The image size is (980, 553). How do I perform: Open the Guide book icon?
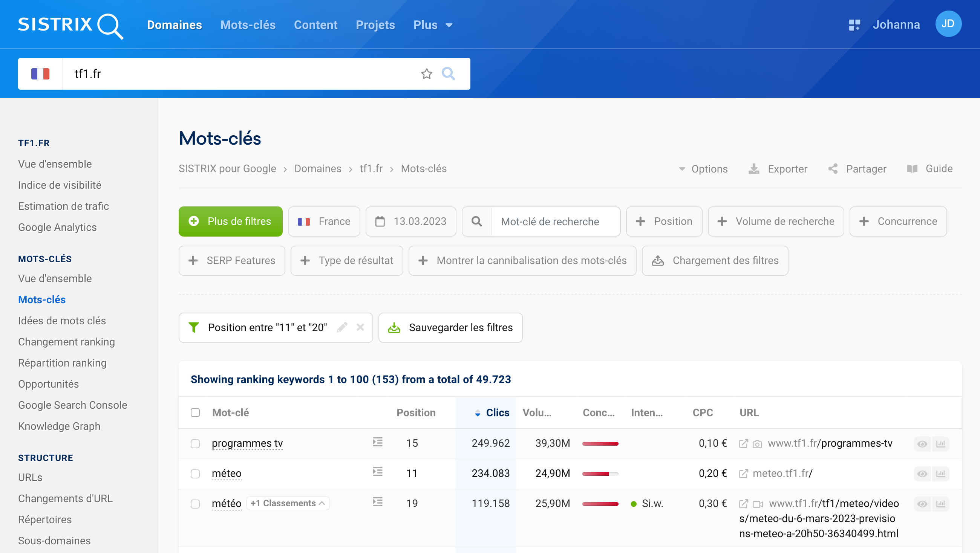tap(912, 169)
